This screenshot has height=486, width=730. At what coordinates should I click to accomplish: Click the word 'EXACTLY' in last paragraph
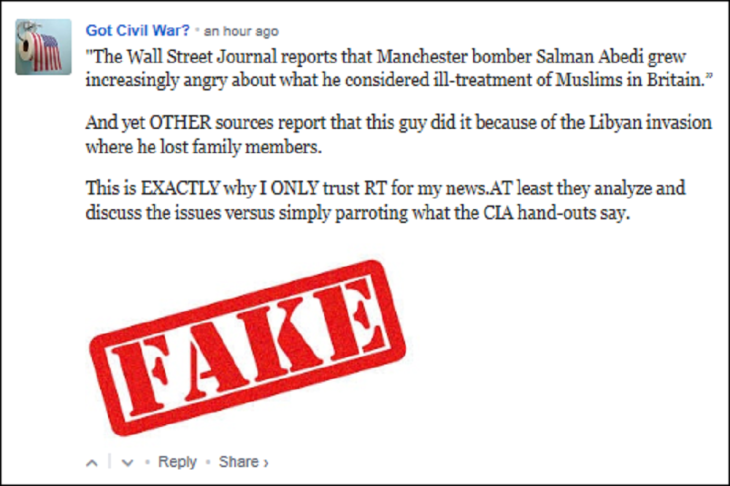(180, 189)
